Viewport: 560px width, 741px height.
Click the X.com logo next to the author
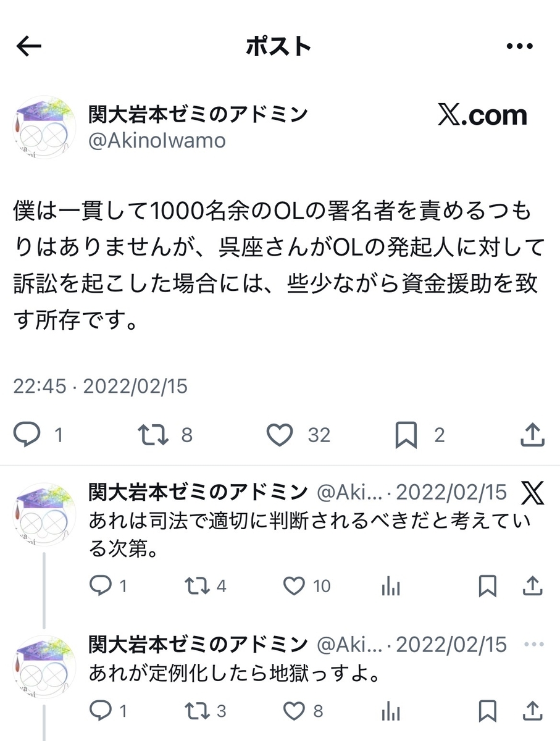483,115
